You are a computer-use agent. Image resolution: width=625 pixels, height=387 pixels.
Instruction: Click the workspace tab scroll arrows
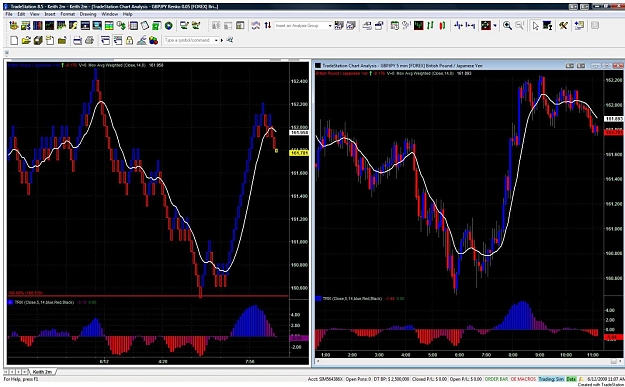tap(16, 371)
